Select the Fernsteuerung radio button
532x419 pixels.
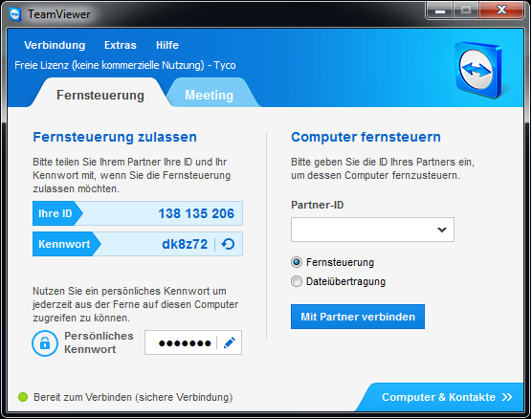point(297,262)
